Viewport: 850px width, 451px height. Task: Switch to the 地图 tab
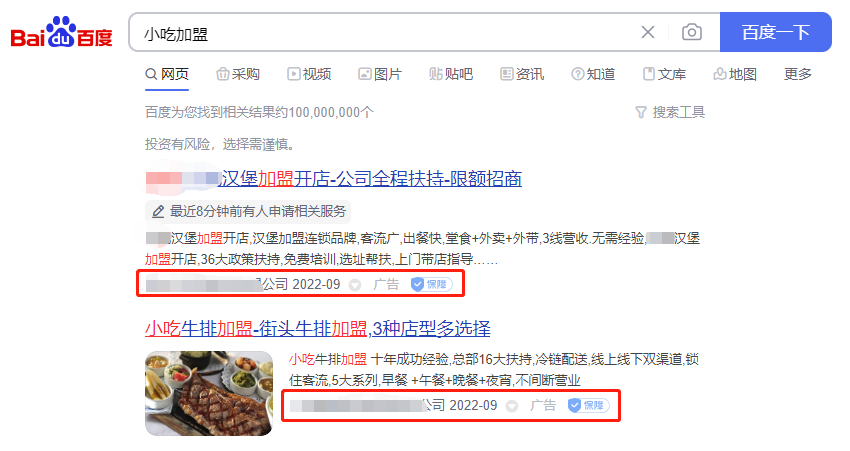click(735, 74)
